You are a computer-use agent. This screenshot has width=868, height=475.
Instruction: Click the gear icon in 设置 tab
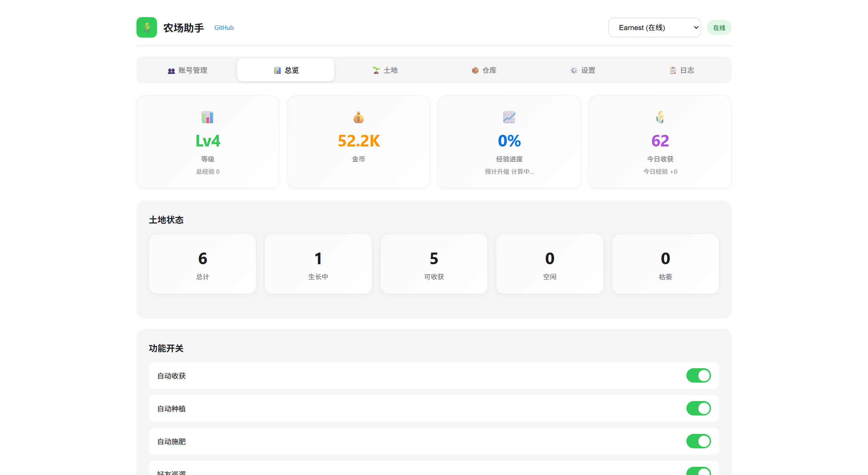point(574,70)
